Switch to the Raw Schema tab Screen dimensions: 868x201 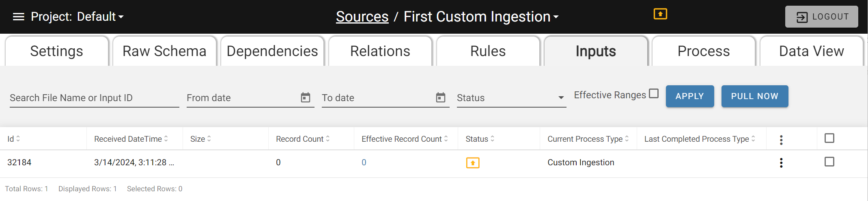(x=164, y=51)
